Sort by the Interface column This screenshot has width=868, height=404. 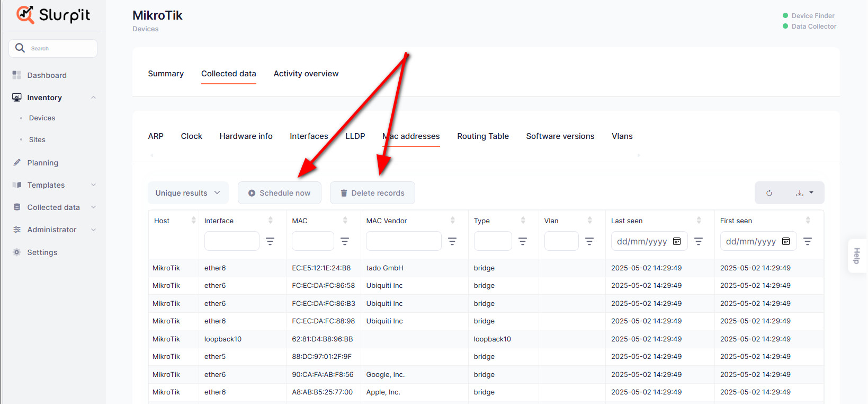click(271, 221)
